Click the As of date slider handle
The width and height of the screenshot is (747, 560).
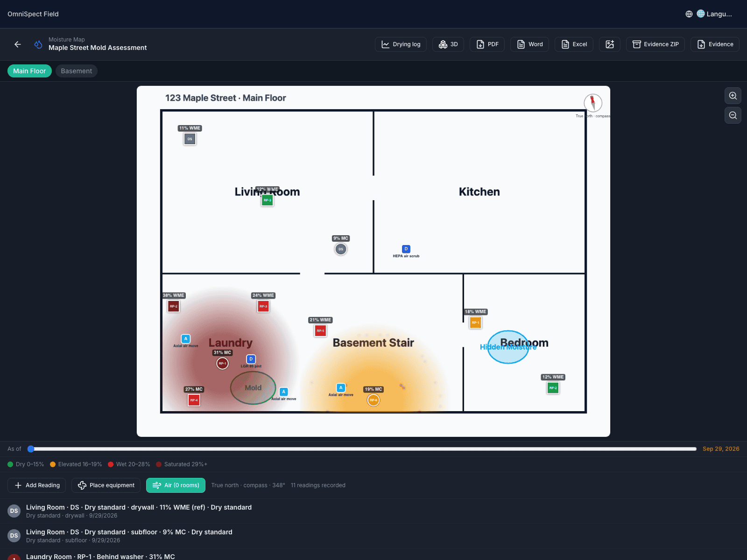pos(31,449)
